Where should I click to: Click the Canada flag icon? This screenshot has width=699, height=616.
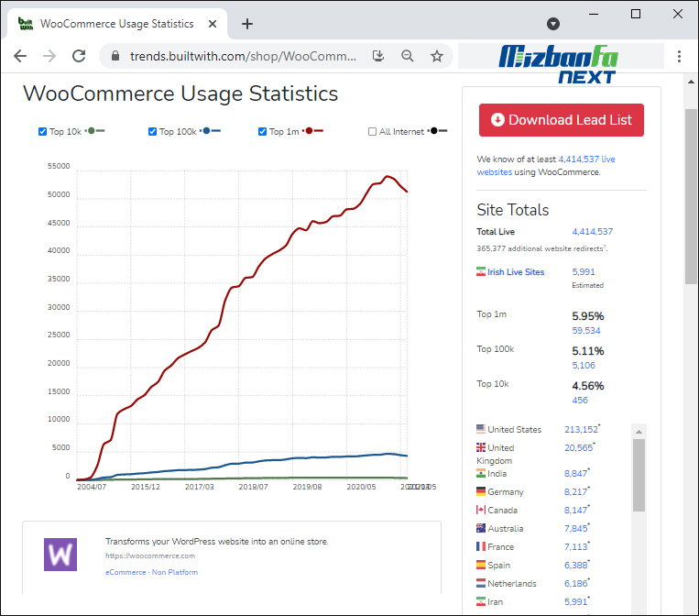(481, 510)
